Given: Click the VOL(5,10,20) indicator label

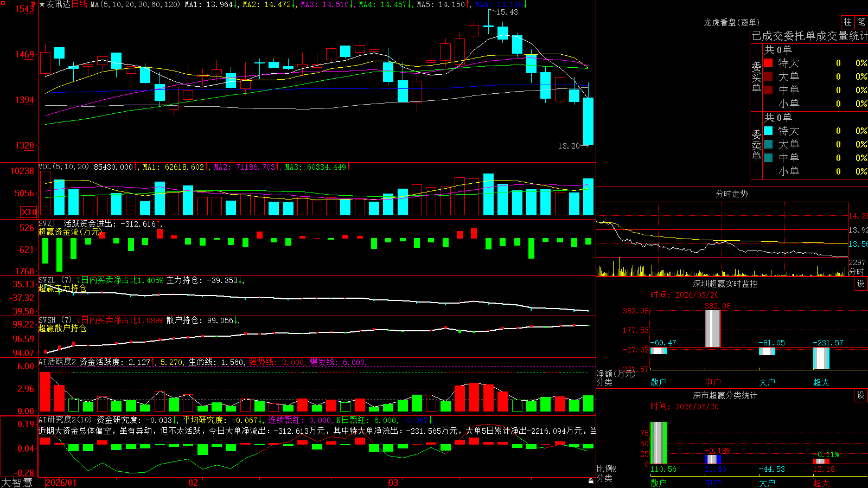Looking at the screenshot, I should (63, 167).
